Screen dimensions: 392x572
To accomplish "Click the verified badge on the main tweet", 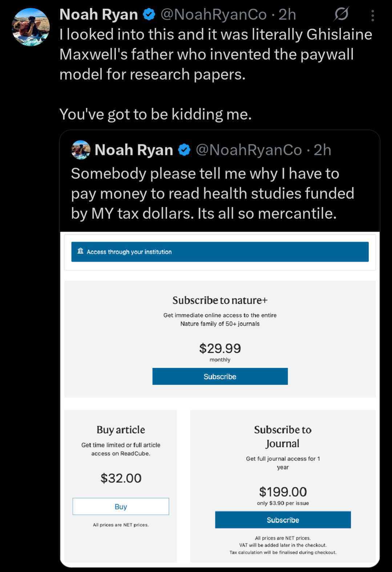I will pos(149,15).
